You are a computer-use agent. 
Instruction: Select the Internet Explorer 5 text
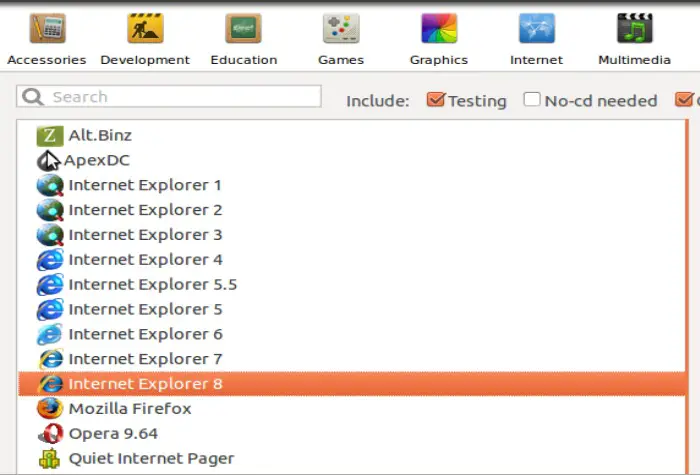pyautogui.click(x=145, y=309)
